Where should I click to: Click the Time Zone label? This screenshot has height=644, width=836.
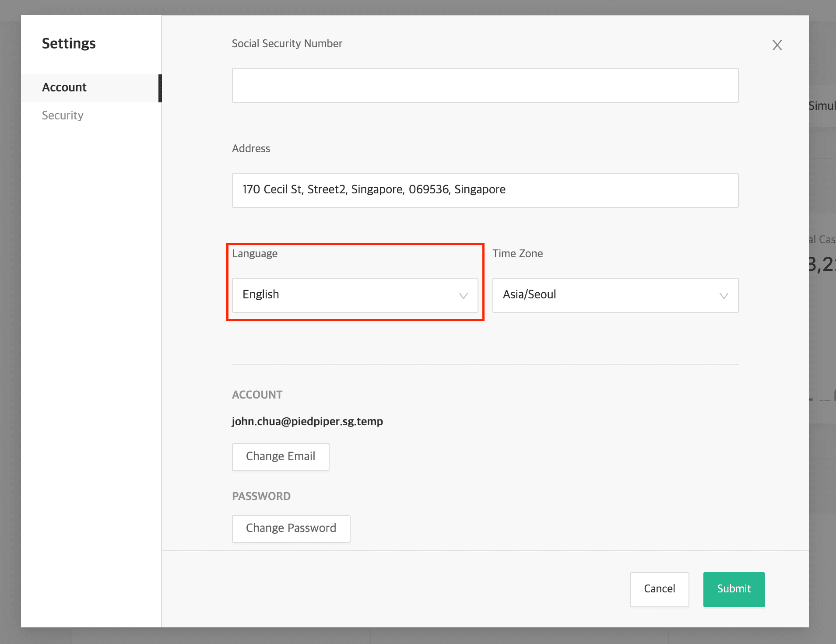[x=517, y=253]
